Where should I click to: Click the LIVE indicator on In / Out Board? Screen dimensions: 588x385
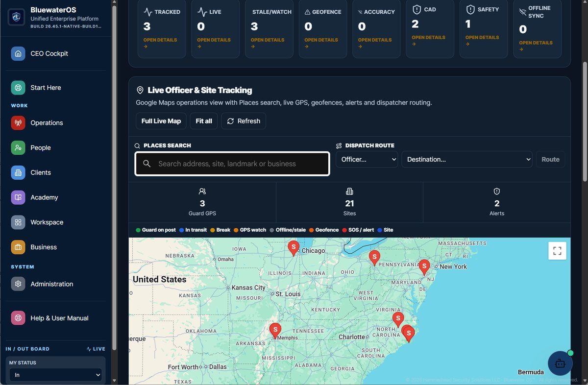pos(96,349)
